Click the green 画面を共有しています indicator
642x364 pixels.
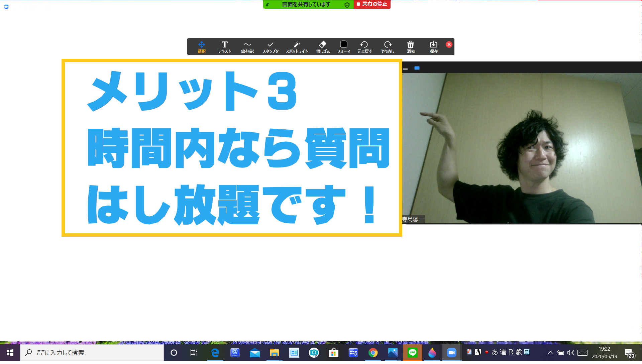click(306, 4)
